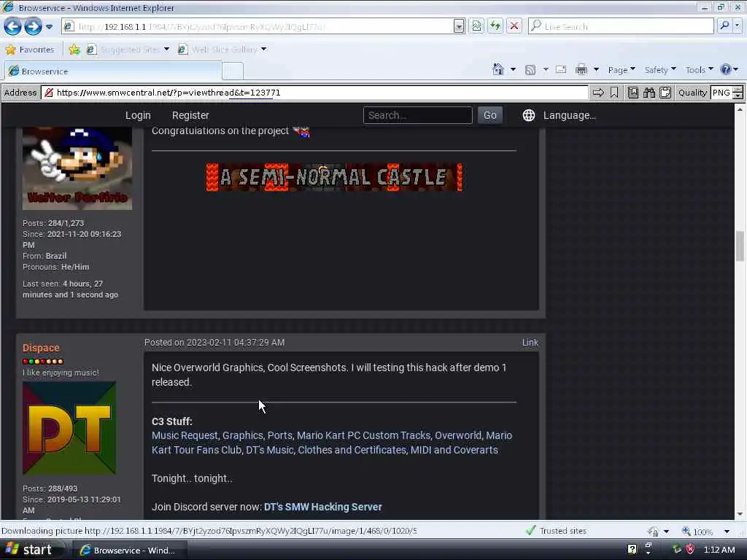Viewport: 747px width, 560px height.
Task: Open a new blank tab
Action: coord(233,71)
